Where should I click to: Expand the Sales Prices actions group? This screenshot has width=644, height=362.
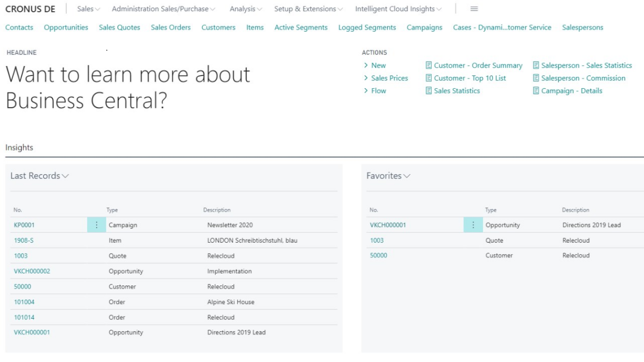pyautogui.click(x=389, y=78)
